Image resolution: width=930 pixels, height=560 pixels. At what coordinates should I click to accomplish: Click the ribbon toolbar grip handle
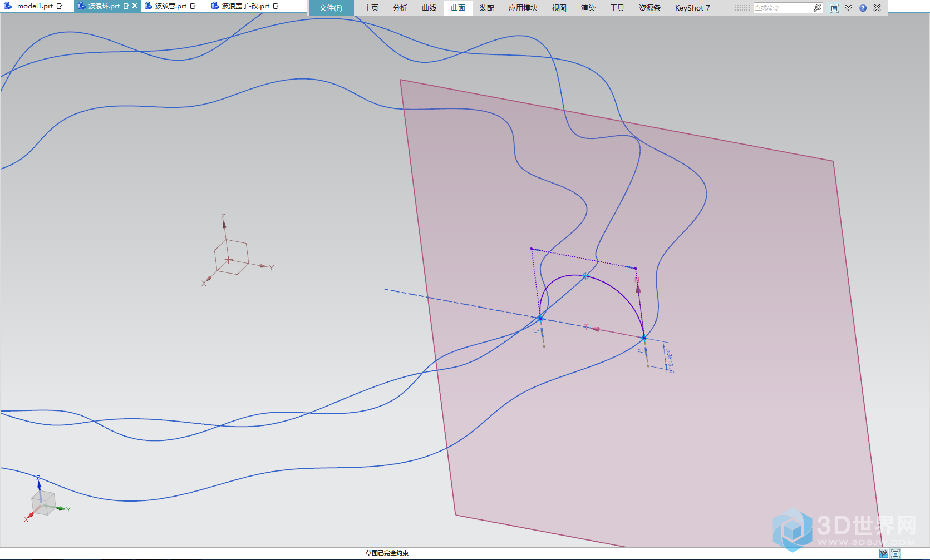[x=742, y=8]
